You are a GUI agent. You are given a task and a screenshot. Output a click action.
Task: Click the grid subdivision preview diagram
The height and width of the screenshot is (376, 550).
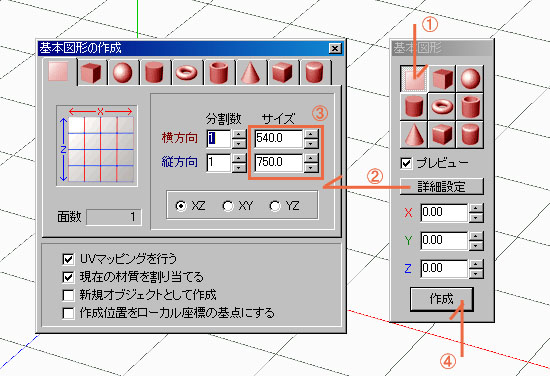[97, 146]
